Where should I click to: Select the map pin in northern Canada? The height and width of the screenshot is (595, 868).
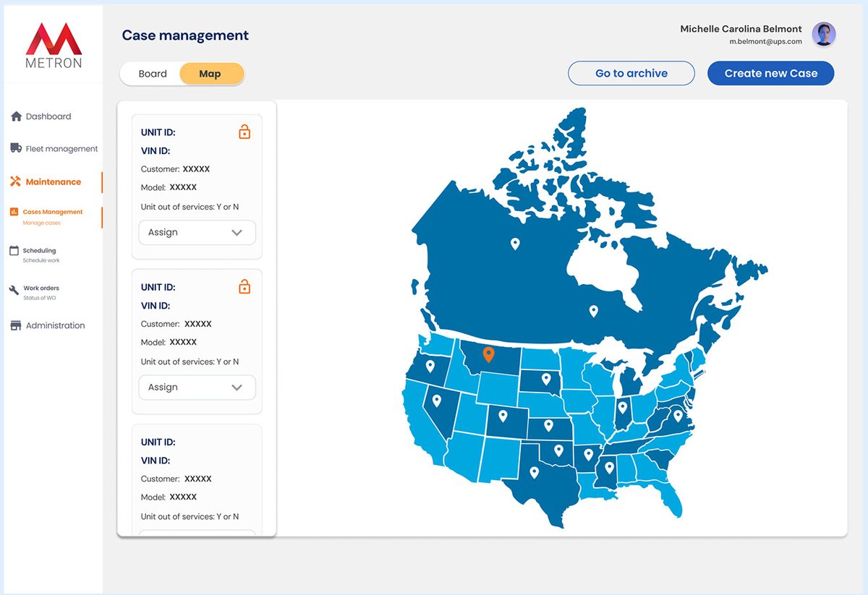pyautogui.click(x=515, y=244)
